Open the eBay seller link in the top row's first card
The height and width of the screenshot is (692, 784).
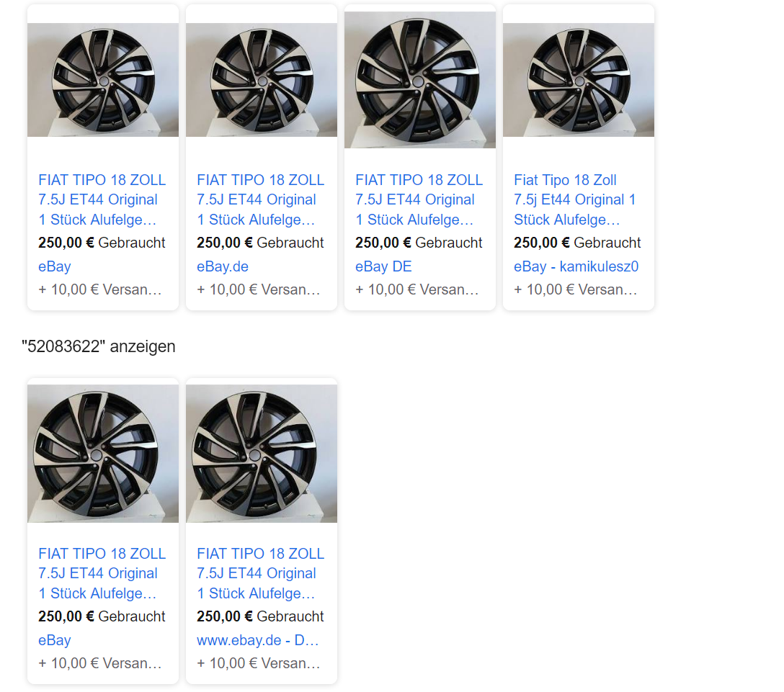pyautogui.click(x=55, y=266)
